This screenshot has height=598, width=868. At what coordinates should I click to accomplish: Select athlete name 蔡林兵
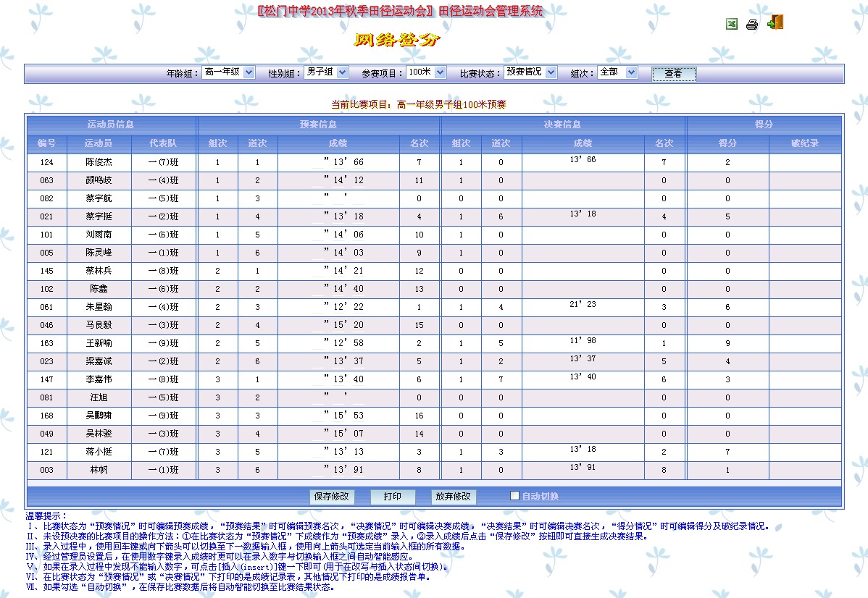(x=99, y=271)
